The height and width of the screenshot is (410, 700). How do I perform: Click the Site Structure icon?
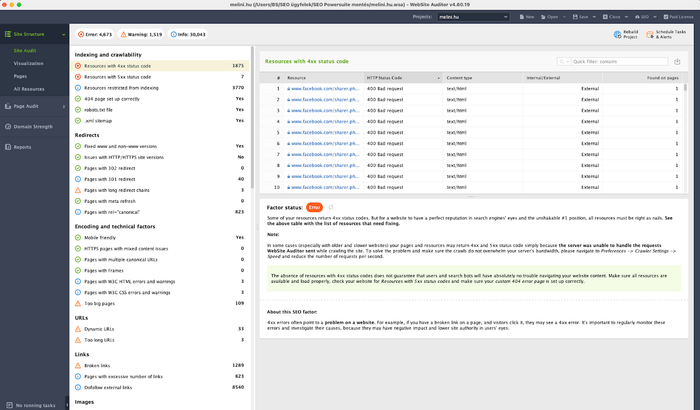coord(8,34)
